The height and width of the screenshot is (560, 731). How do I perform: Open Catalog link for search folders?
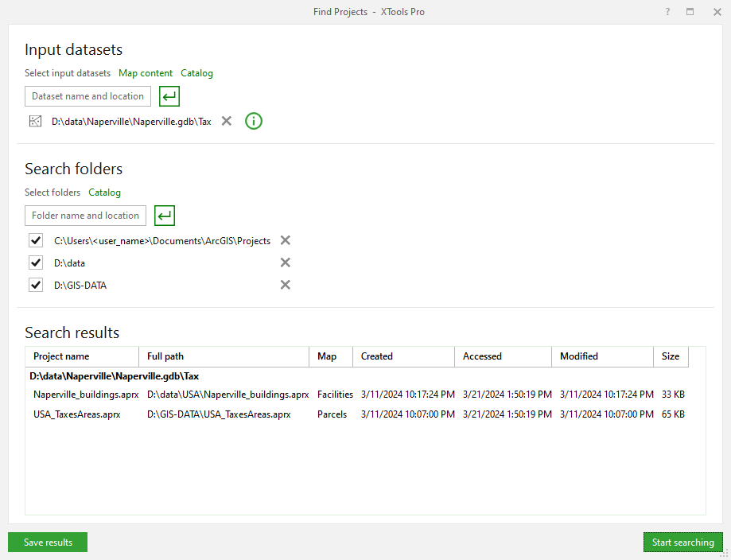104,192
